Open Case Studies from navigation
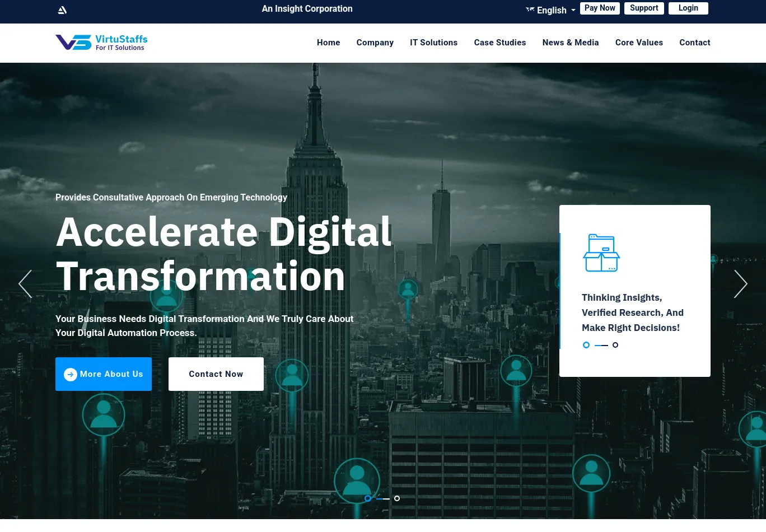The height and width of the screenshot is (532, 766). (x=499, y=43)
